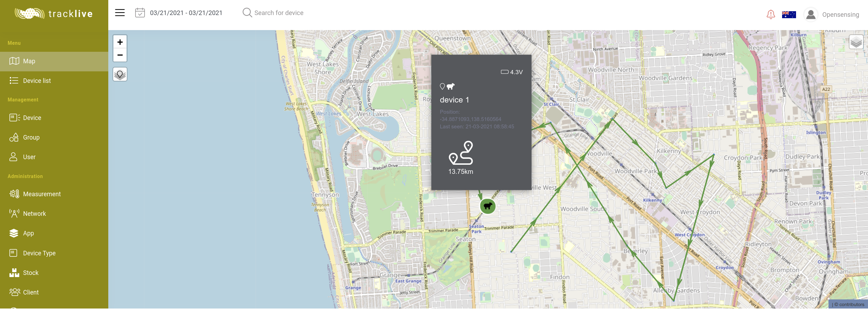The image size is (868, 333).
Task: Click the route distance icon in popup
Action: pyautogui.click(x=461, y=153)
